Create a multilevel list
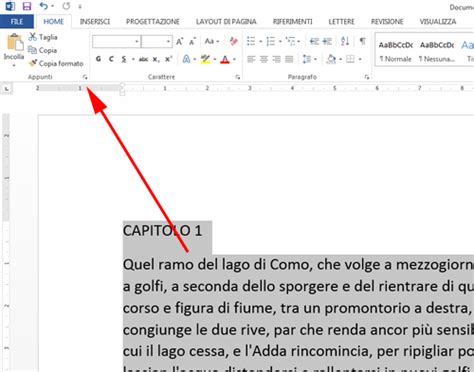Screen dimensions: 474x372 coord(290,41)
